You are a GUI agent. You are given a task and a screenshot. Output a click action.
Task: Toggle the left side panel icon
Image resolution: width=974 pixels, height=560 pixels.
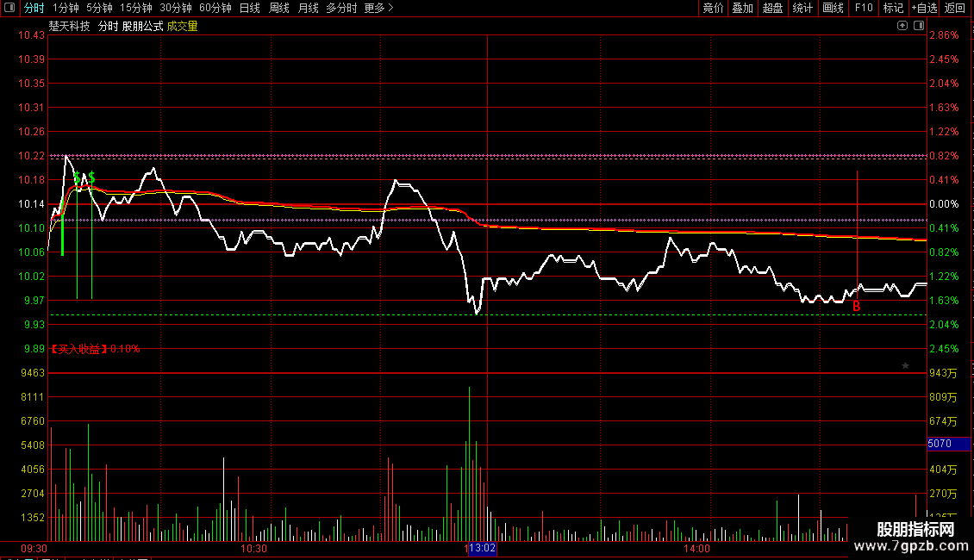tap(9, 8)
